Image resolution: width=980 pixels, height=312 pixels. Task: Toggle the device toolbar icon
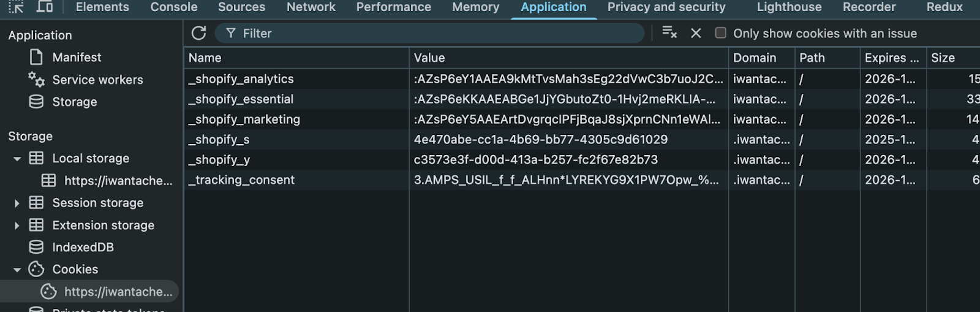pyautogui.click(x=45, y=7)
